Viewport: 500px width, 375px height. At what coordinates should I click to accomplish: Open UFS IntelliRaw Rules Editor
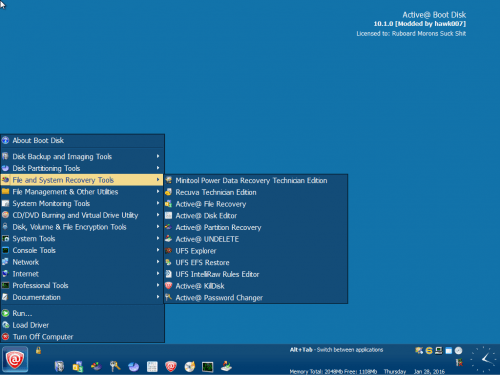(x=256, y=274)
